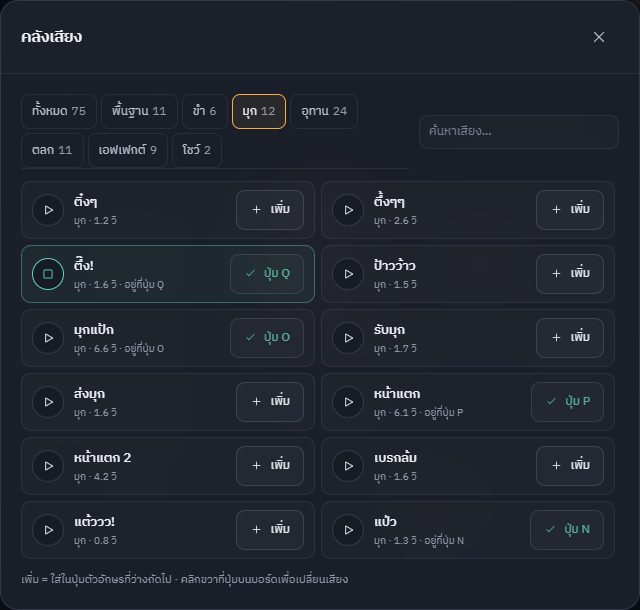The image size is (640, 610).
Task: Select the เอฟเฟกต์ 9 category tab
Action: (x=128, y=150)
